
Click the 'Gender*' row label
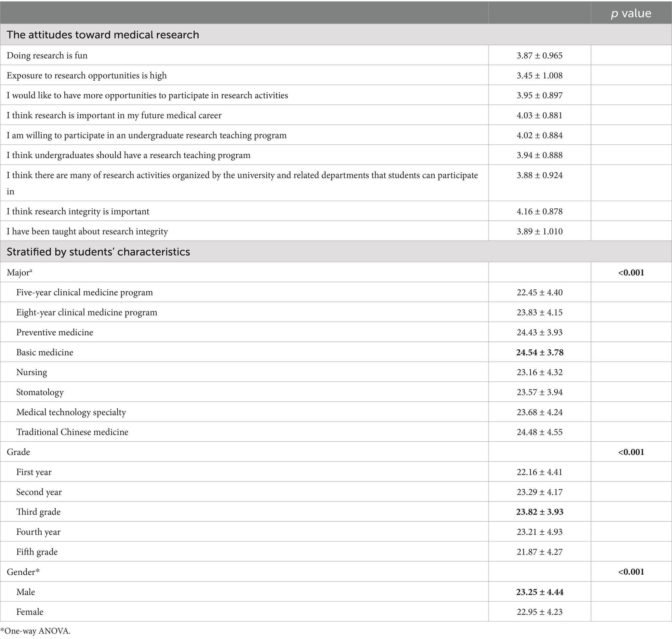coord(23,572)
